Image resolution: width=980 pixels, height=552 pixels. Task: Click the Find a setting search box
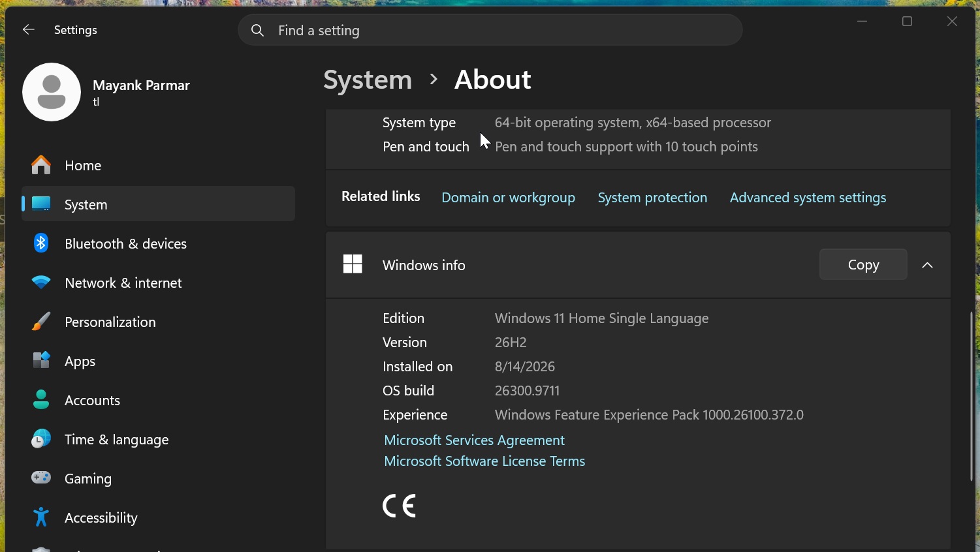coord(490,30)
